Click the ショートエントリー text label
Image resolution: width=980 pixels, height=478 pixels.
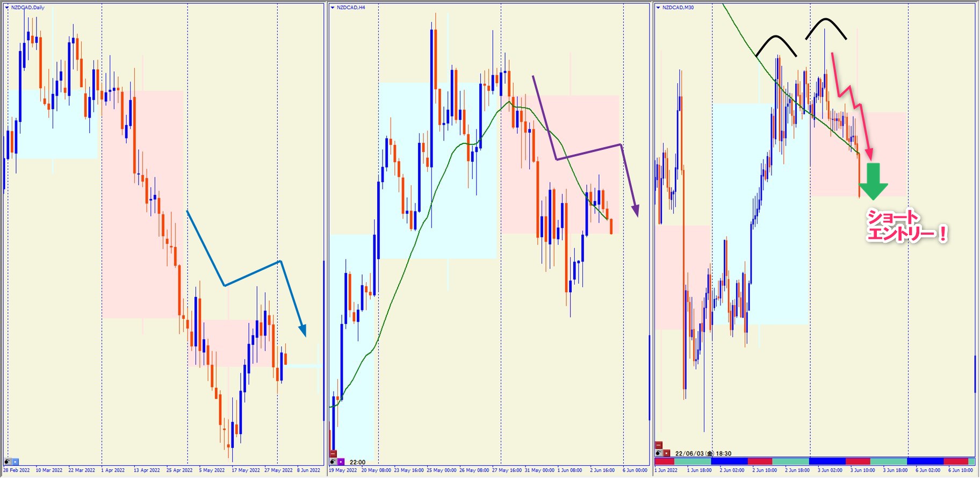click(x=906, y=226)
